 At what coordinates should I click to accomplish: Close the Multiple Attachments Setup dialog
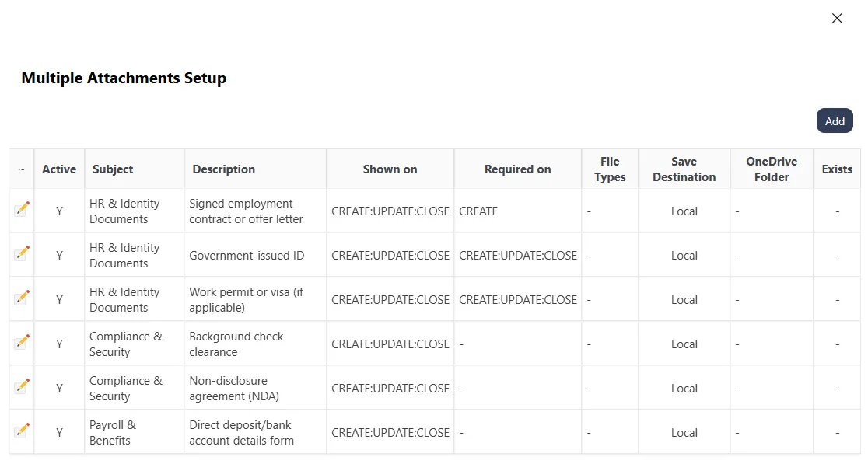tap(837, 18)
